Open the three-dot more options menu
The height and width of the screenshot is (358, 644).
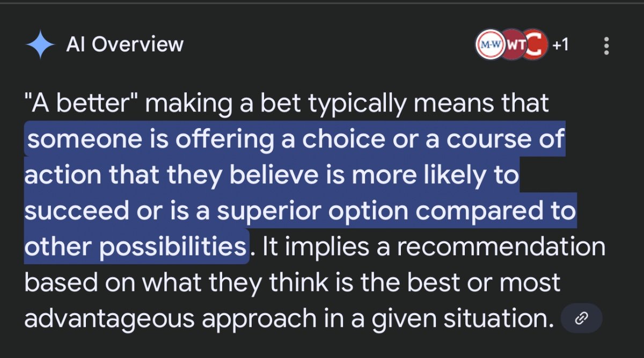tap(606, 46)
